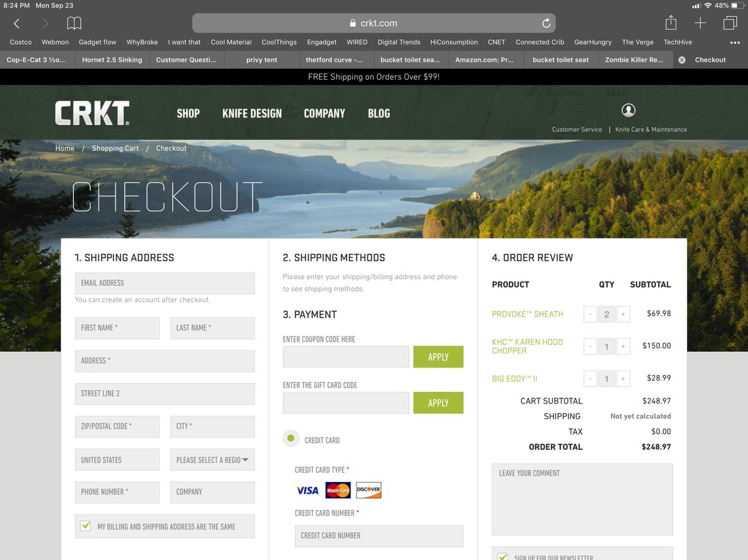Click the Credit Card Number field
Image resolution: width=748 pixels, height=560 pixels.
(379, 536)
